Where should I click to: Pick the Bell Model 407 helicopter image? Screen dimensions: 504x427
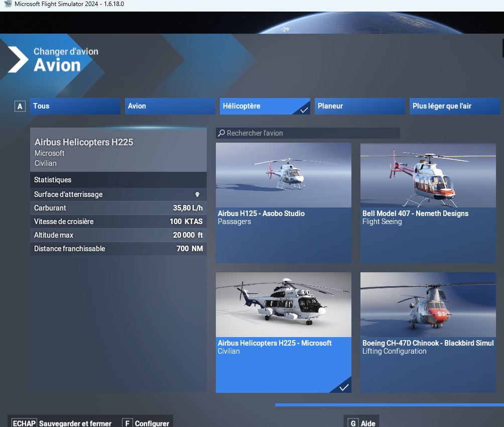pos(428,175)
